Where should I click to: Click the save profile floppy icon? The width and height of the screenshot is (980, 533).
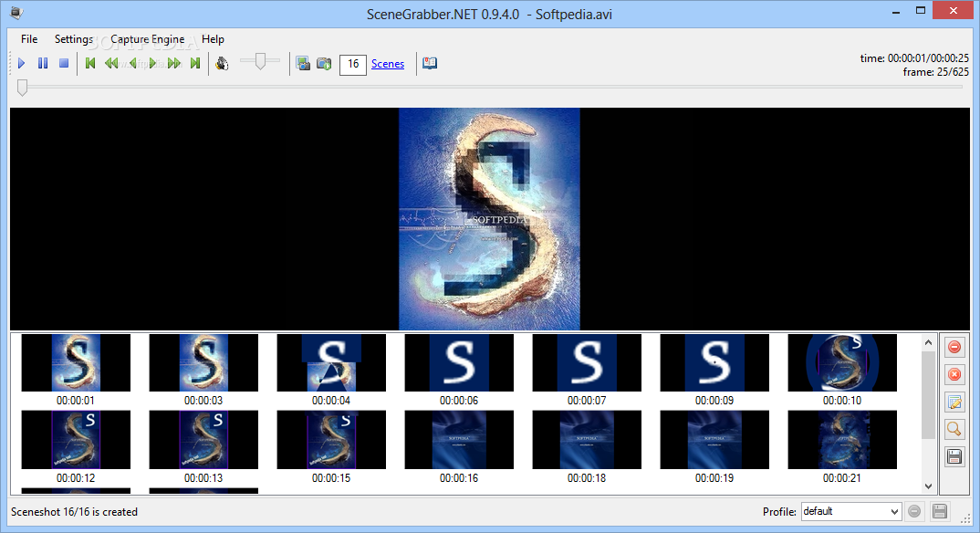(939, 511)
